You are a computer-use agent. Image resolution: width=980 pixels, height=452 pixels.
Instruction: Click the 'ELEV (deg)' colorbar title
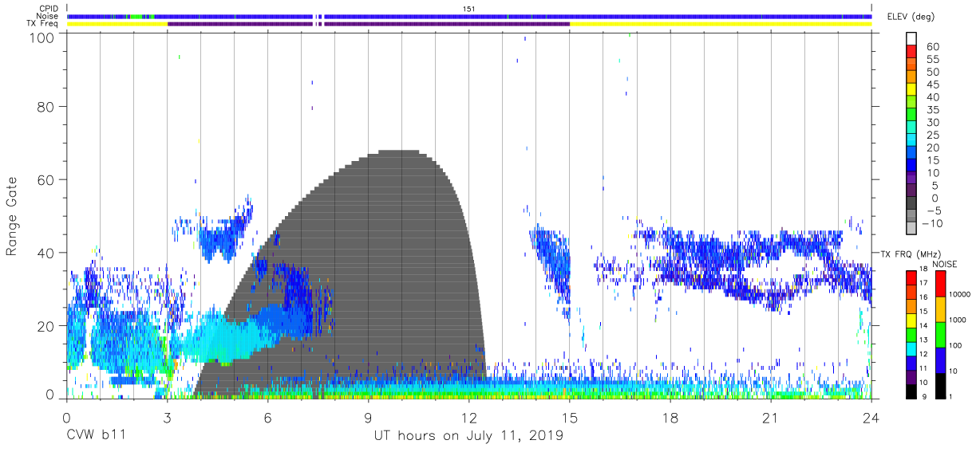(911, 17)
